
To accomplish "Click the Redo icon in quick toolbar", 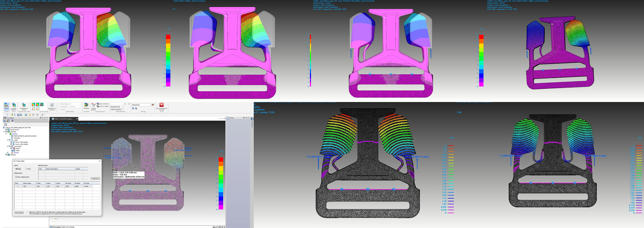I will (37, 115).
